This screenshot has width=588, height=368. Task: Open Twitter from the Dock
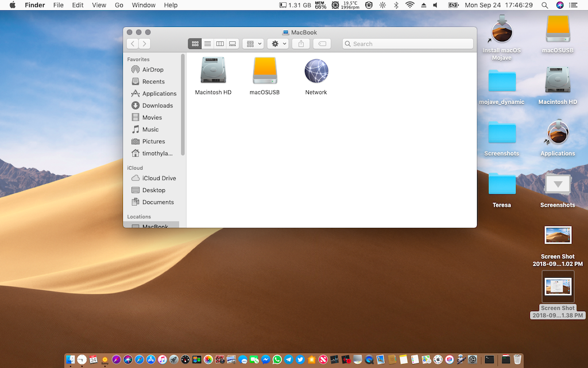300,359
